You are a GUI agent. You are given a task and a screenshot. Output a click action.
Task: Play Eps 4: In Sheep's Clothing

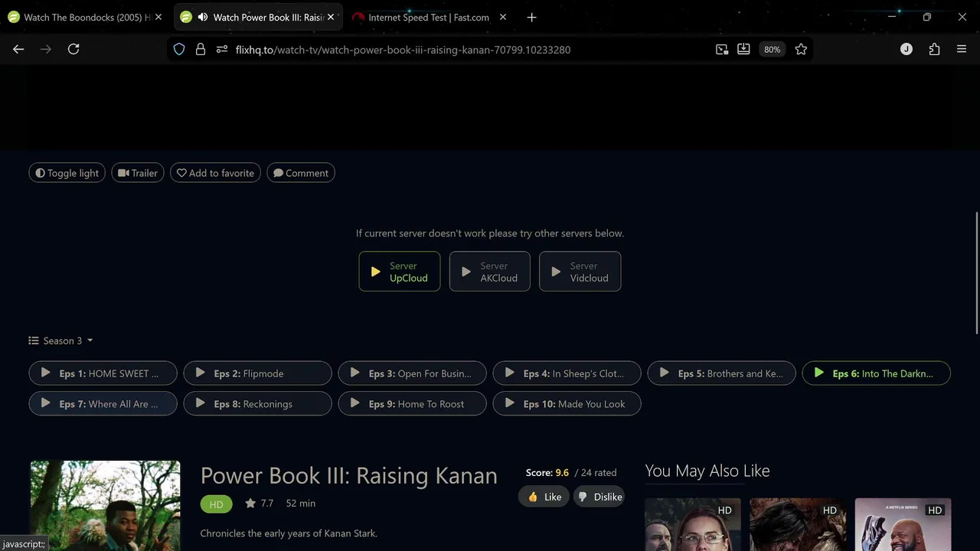(567, 373)
